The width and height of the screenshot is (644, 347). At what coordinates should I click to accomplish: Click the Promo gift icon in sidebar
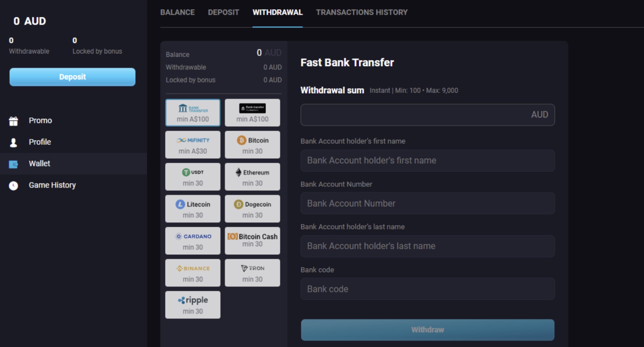13,121
